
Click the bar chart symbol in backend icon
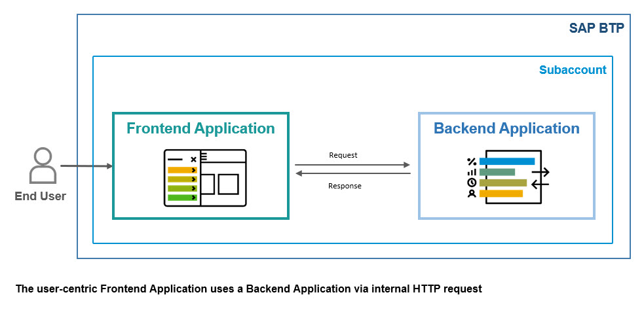[472, 172]
